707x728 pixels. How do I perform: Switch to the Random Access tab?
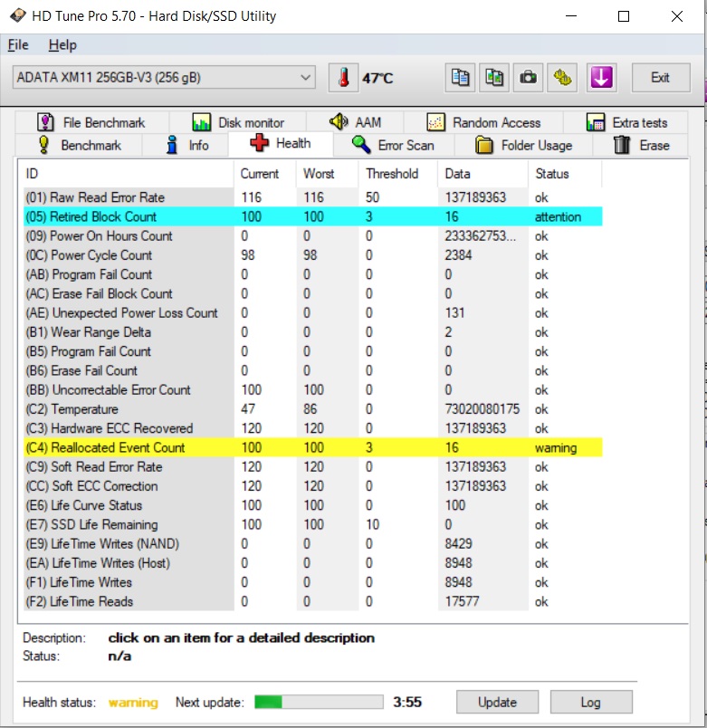[x=483, y=122]
